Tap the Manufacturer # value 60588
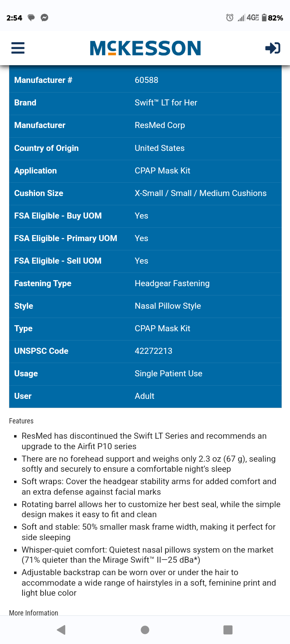 (x=147, y=80)
